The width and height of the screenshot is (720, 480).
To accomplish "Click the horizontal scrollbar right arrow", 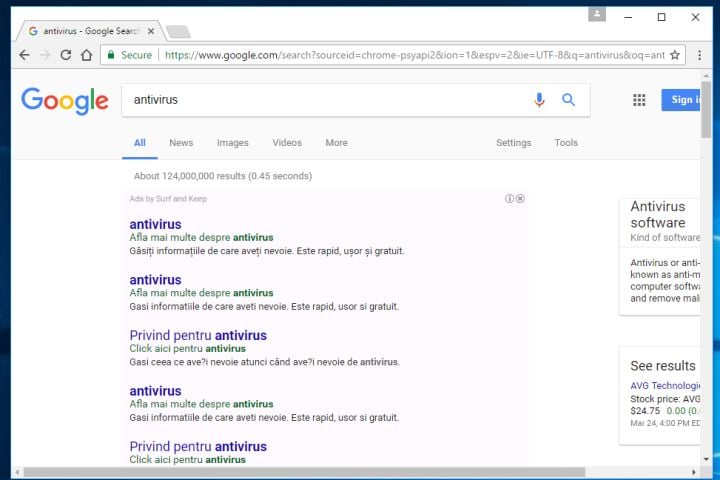I will [x=693, y=472].
